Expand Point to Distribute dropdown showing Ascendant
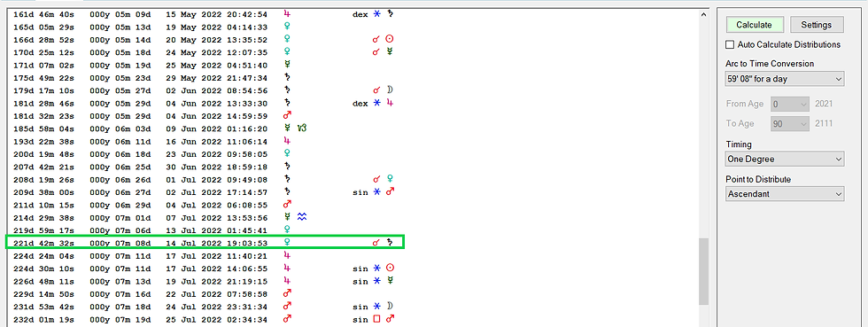 coord(785,194)
